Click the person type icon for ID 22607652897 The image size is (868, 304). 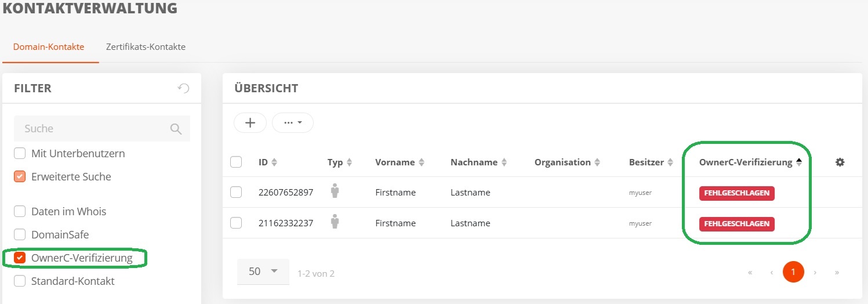335,191
